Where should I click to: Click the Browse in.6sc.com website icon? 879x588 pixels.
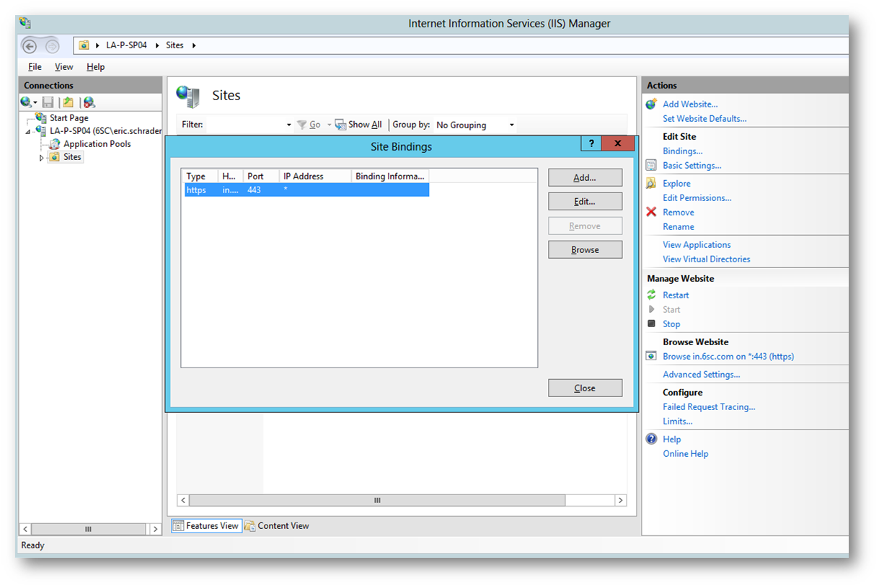coord(651,356)
